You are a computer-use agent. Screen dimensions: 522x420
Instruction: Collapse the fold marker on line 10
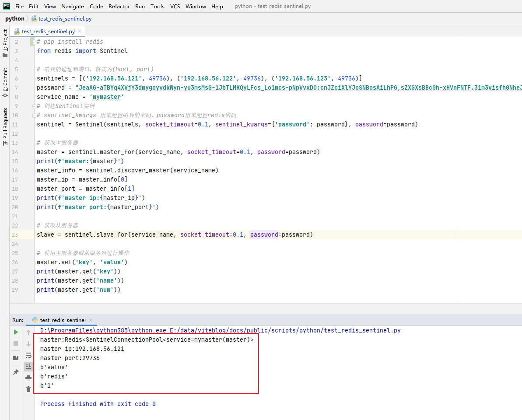[34, 115]
